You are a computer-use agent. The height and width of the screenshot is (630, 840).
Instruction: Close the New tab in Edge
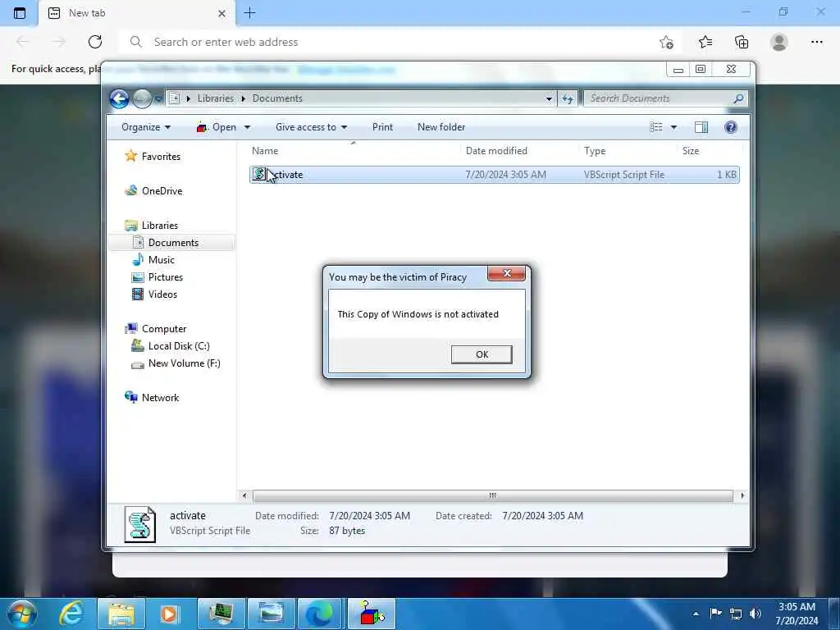tap(221, 13)
